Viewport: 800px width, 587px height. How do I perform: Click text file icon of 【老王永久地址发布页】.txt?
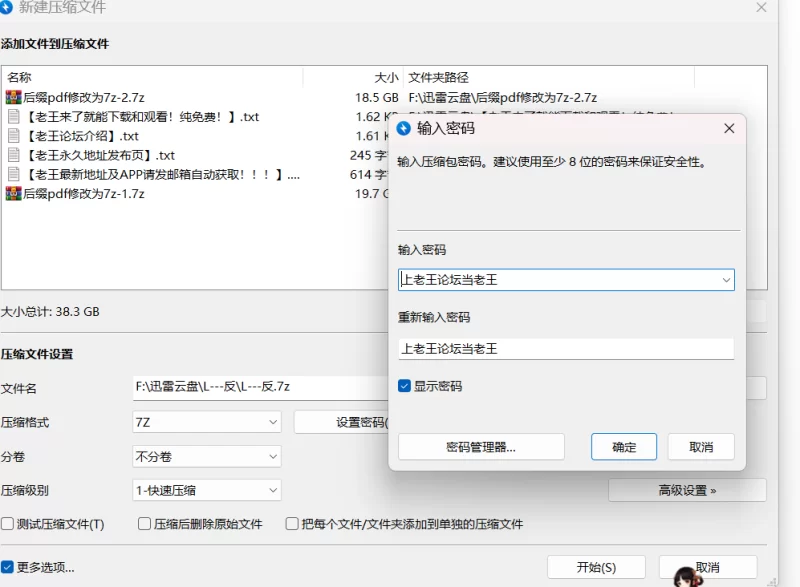coord(13,155)
